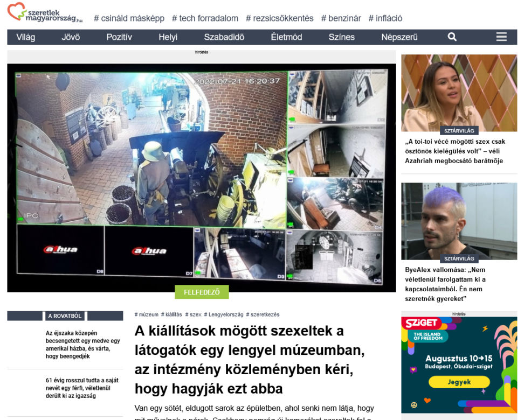Image resolution: width=524 pixels, height=420 pixels.
Task: Open the 61 évig rosszul tudta article
Action: click(82, 388)
